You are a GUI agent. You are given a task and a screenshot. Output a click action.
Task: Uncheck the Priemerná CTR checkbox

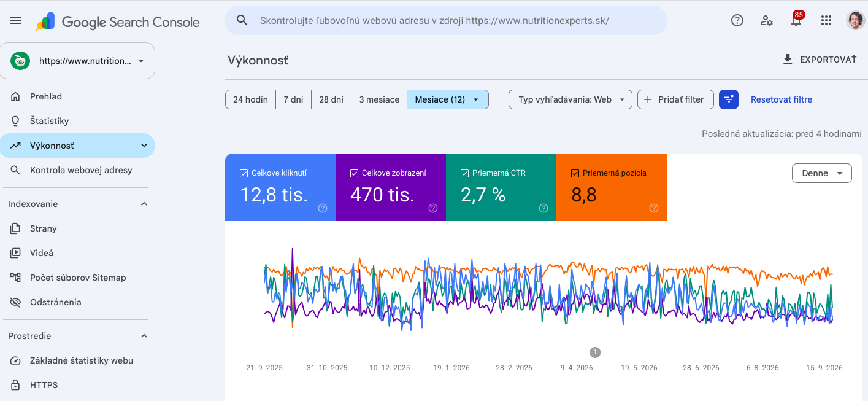464,173
